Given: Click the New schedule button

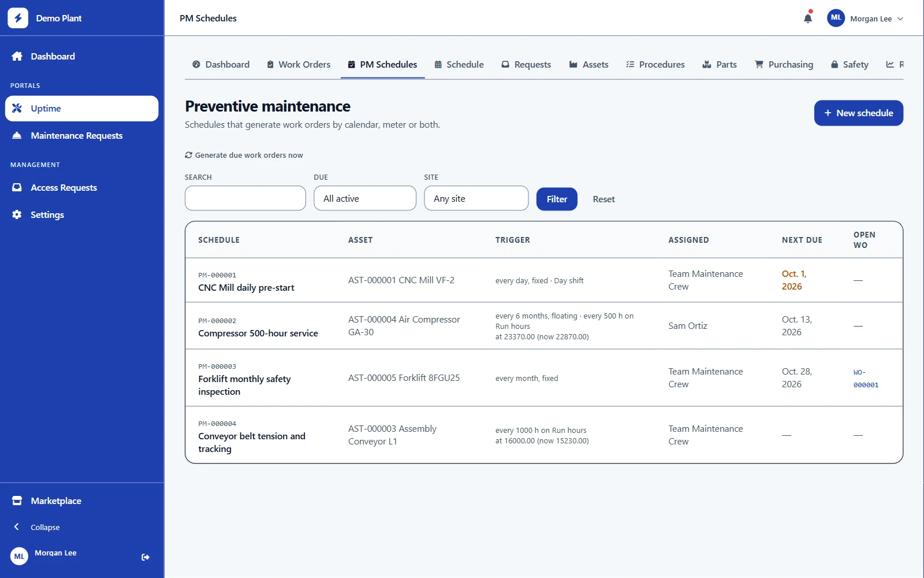Looking at the screenshot, I should coord(859,113).
